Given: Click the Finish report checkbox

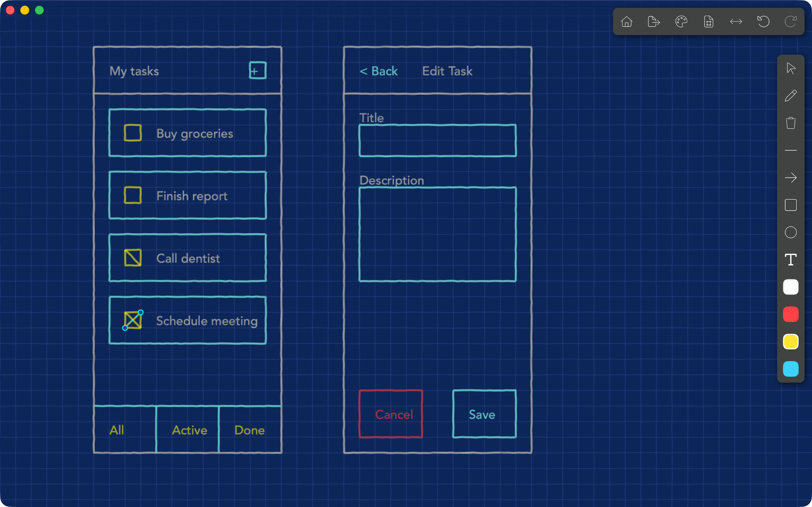Looking at the screenshot, I should (x=133, y=196).
